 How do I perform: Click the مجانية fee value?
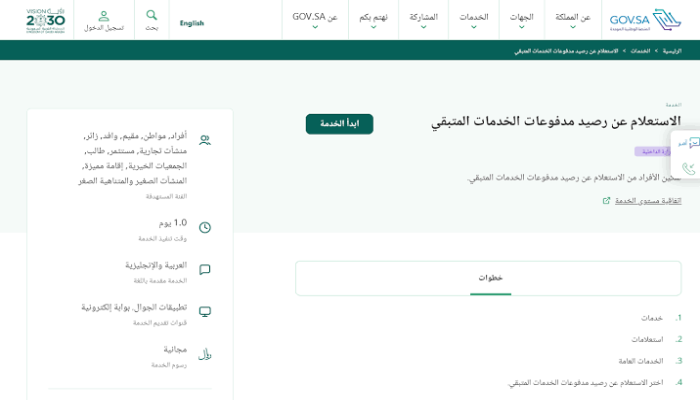point(175,350)
